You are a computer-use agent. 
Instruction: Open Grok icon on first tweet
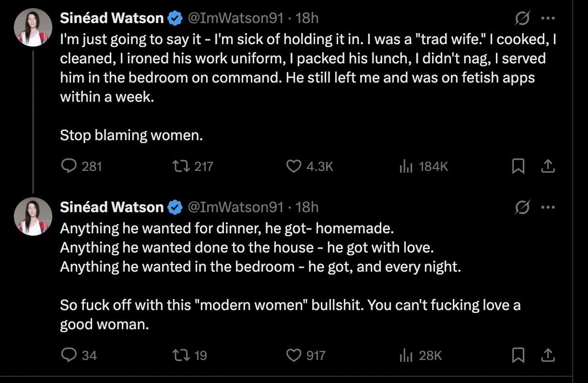point(522,19)
